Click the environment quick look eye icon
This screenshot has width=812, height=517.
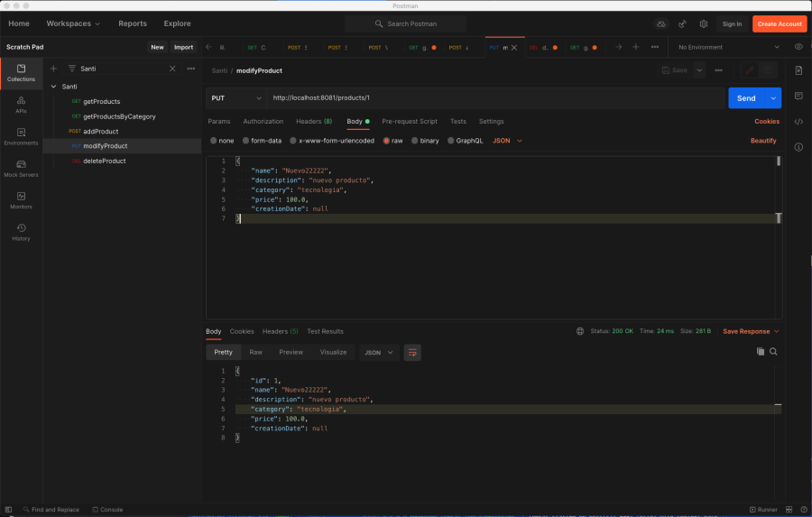(798, 47)
